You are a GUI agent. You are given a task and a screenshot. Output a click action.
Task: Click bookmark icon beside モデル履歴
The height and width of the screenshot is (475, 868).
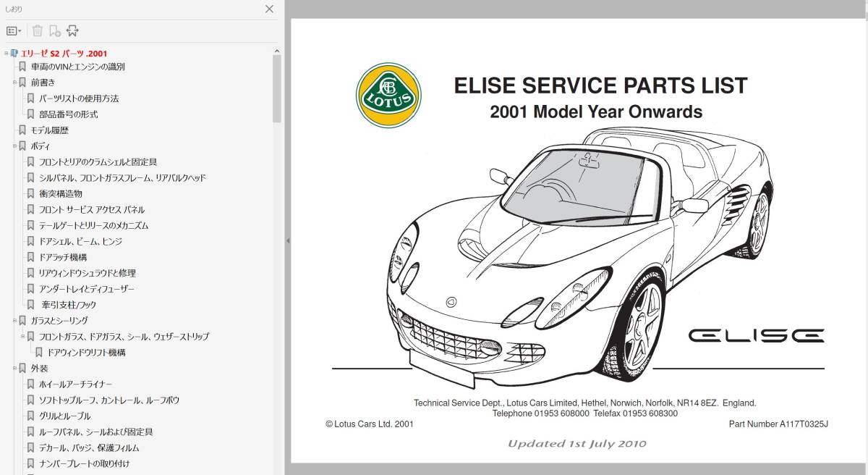22,130
